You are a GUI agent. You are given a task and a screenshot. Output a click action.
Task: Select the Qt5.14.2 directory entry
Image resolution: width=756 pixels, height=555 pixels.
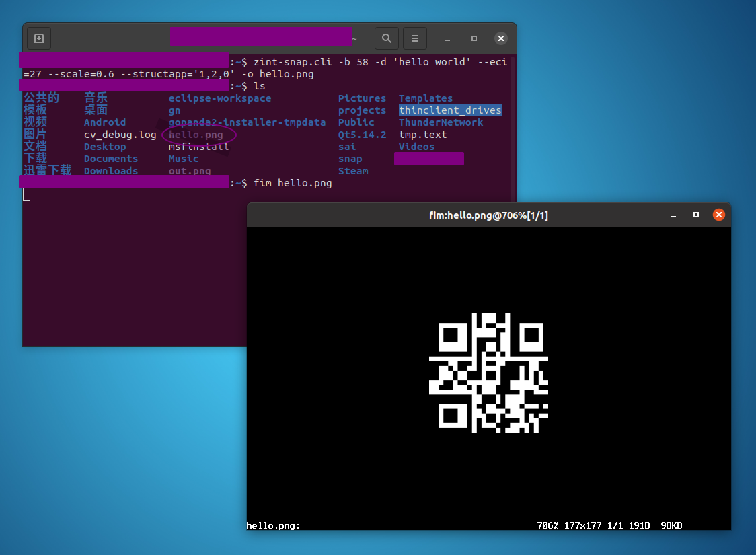(363, 134)
